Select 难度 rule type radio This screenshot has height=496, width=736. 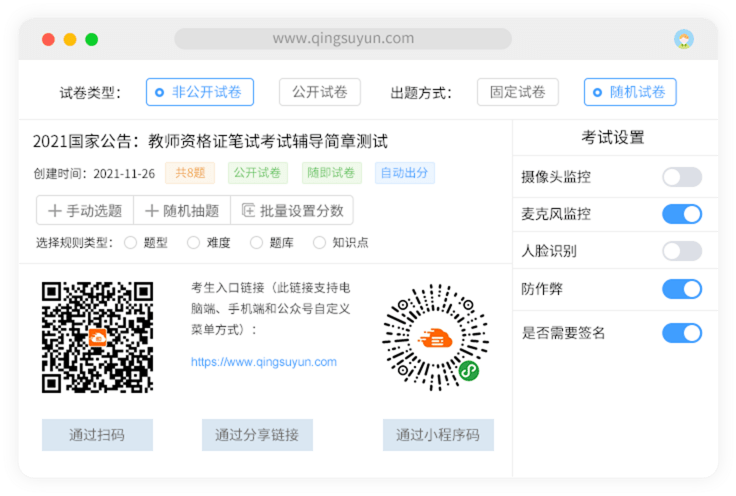193,243
